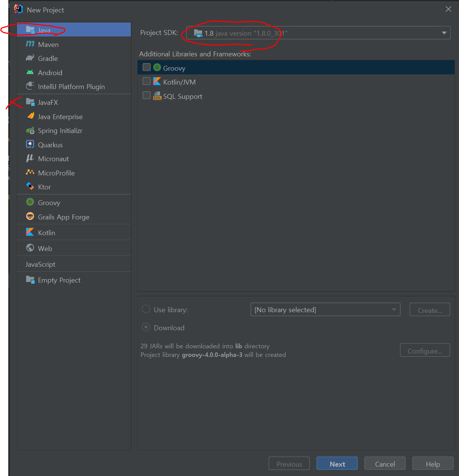Select IntelliJ Platform Plugin entry

(x=74, y=86)
